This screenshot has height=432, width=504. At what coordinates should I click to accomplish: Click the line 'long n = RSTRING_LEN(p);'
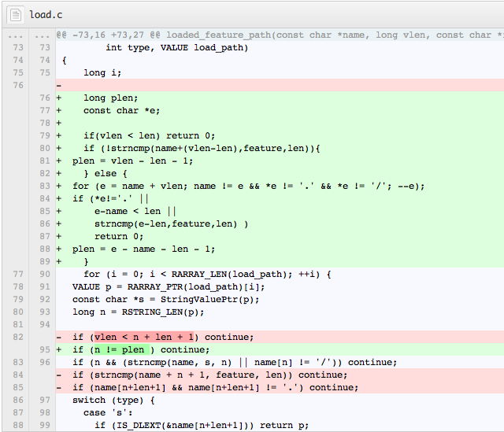click(139, 312)
